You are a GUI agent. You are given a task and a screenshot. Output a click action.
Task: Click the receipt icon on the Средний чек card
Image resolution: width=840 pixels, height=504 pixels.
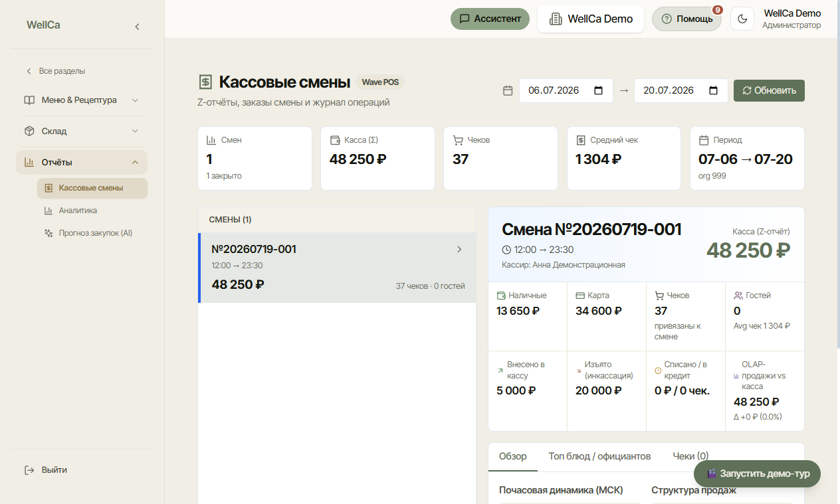pyautogui.click(x=580, y=140)
